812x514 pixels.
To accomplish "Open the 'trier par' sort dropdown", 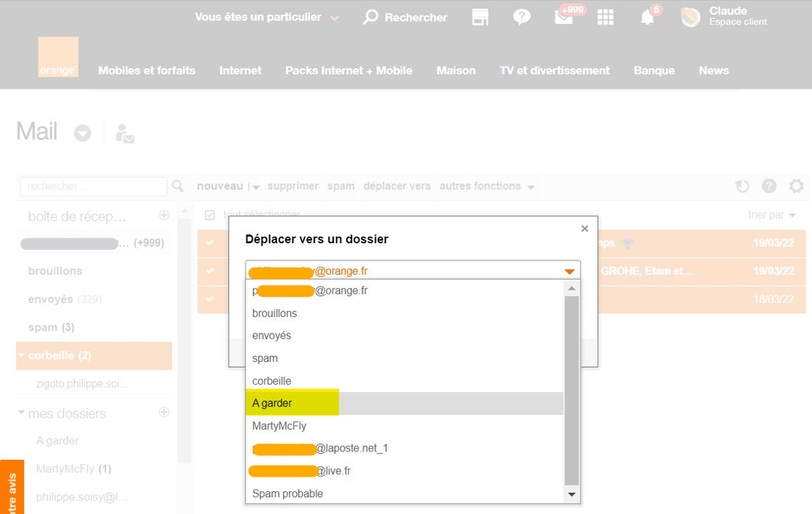I will pyautogui.click(x=771, y=215).
